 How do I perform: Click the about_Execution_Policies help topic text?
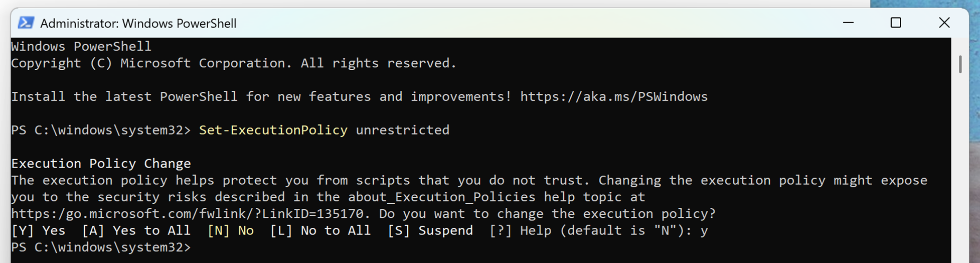(x=441, y=197)
